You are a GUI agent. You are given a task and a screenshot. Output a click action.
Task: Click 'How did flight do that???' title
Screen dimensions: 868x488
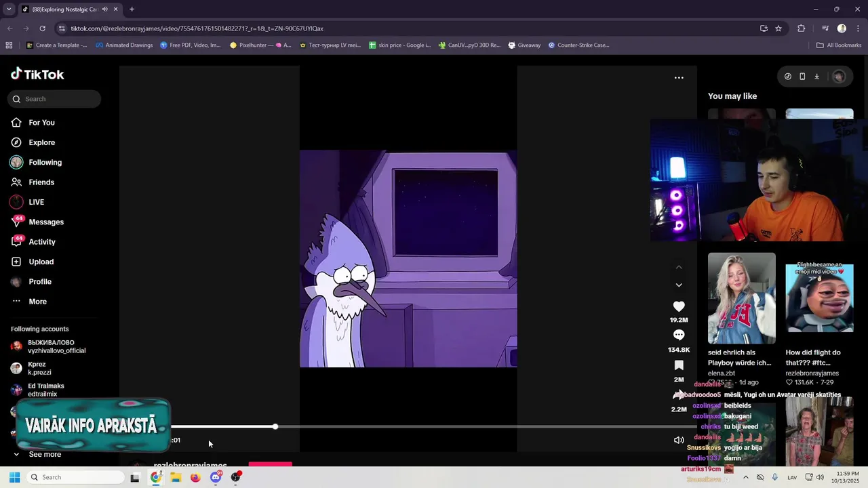pos(813,357)
